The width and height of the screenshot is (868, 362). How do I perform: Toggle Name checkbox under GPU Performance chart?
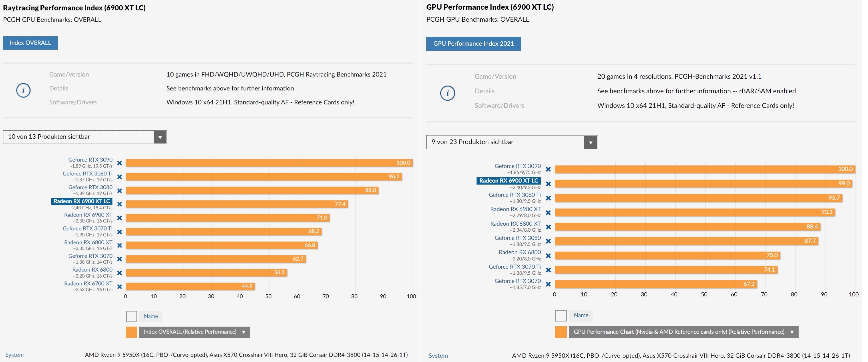[561, 316]
